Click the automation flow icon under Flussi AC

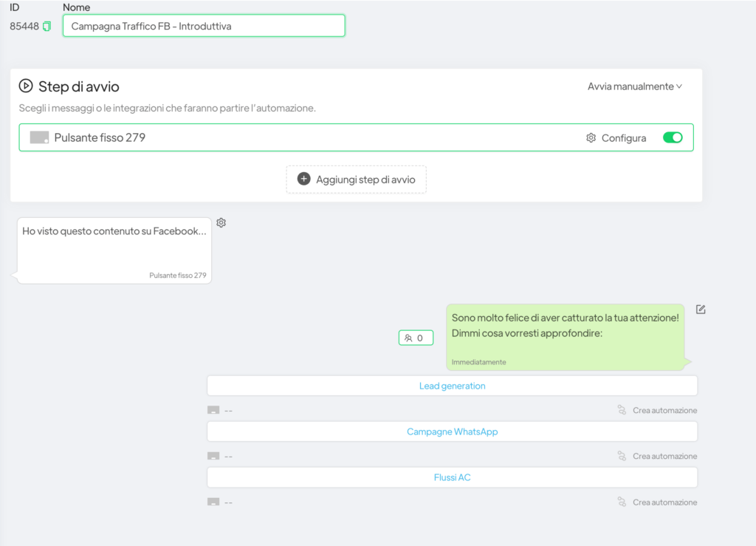622,502
